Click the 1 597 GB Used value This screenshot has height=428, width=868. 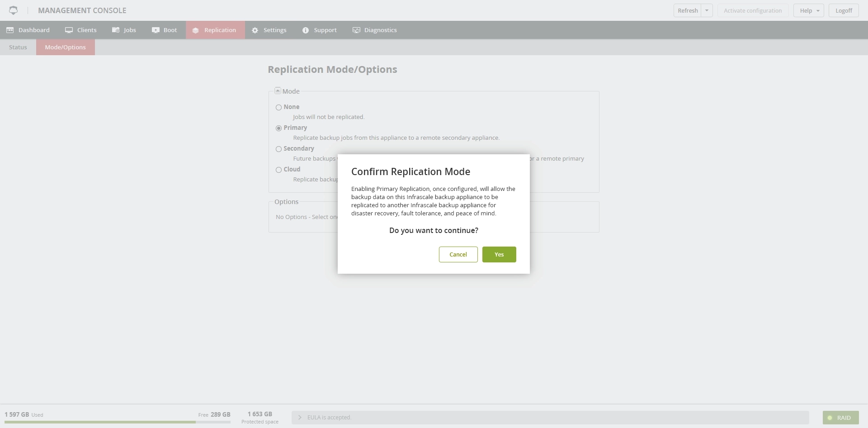(x=24, y=414)
